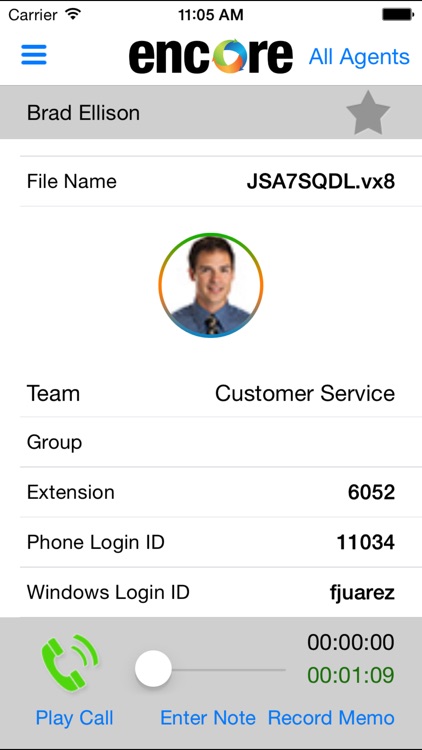Tap elapsed time 00:00:00

pos(351,642)
